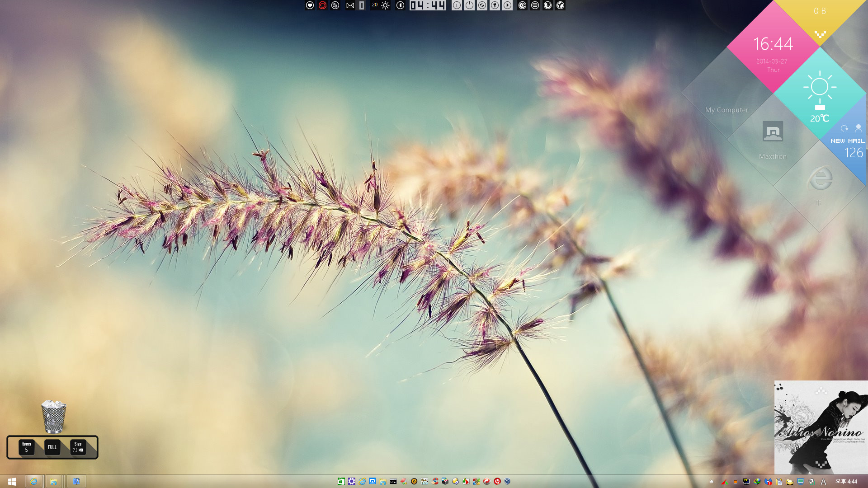The height and width of the screenshot is (488, 868).
Task: Click the pink 16:44 clock tile
Action: [773, 47]
